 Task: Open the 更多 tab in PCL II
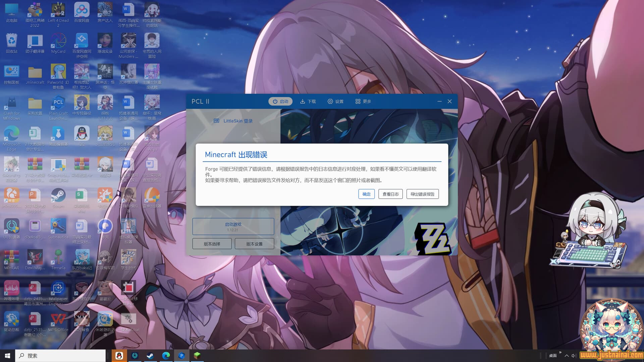coord(363,101)
